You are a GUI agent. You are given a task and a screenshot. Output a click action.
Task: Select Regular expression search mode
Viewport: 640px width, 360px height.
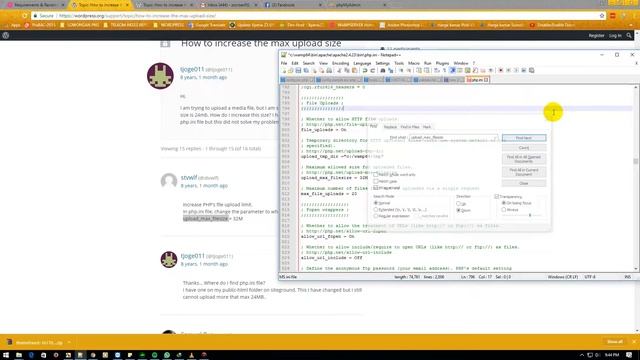pos(376,216)
